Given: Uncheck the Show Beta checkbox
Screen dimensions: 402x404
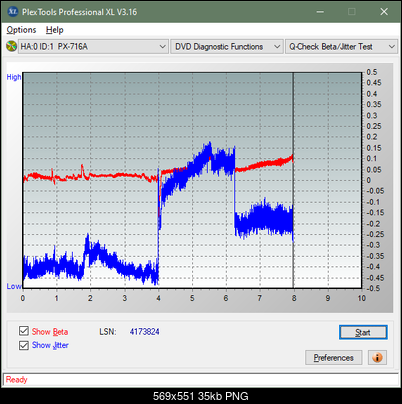Looking at the screenshot, I should pos(24,331).
